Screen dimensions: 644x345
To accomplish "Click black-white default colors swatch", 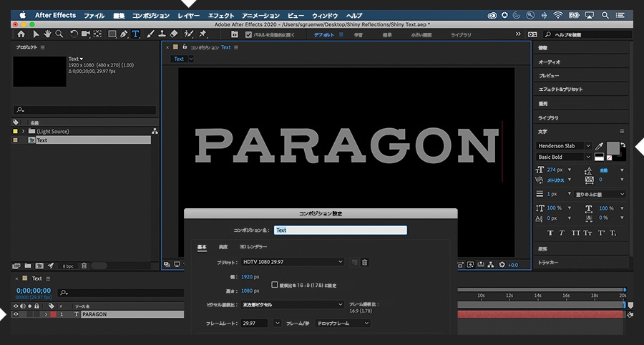I will tap(599, 157).
